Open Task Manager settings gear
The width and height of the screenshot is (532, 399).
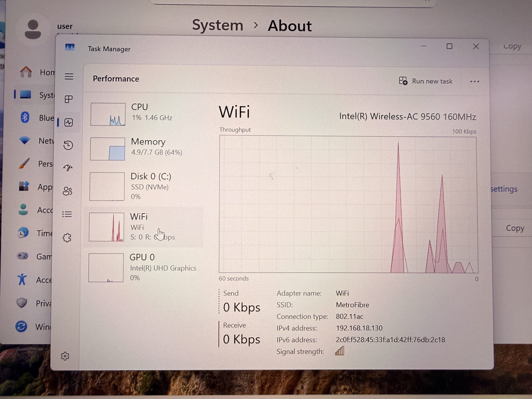(65, 356)
